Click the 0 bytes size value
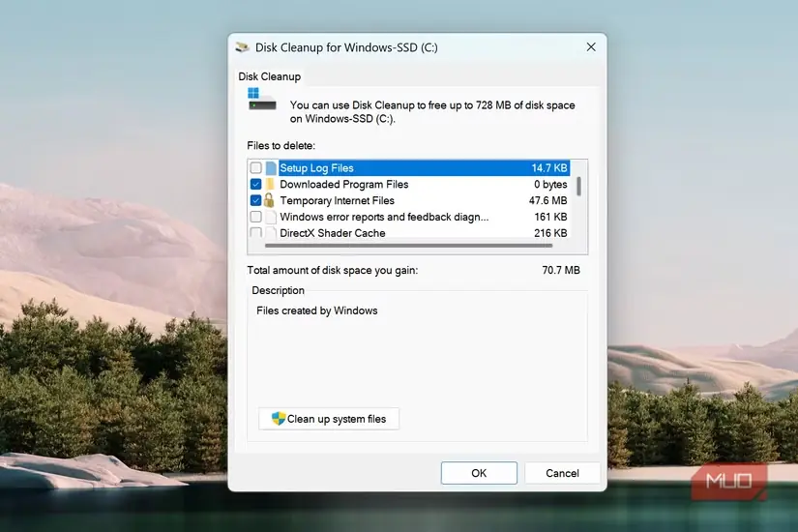Image resolution: width=798 pixels, height=532 pixels. (550, 185)
